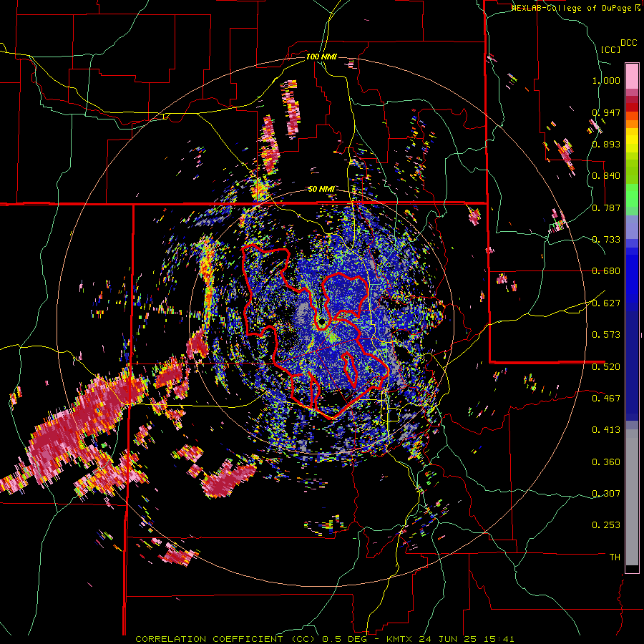Click the 0.680 legend value
Image resolution: width=644 pixels, height=644 pixels.
(x=606, y=271)
